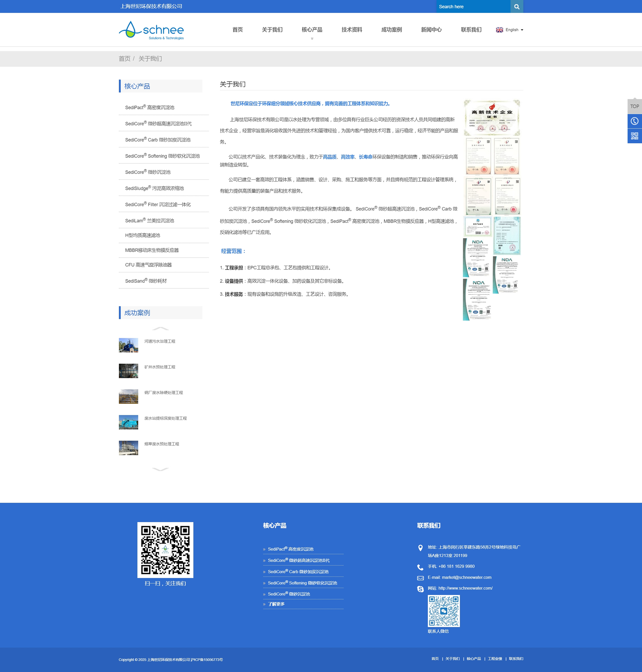Open 关于我们 in the main navigation
This screenshot has width=642, height=672.
click(x=272, y=30)
